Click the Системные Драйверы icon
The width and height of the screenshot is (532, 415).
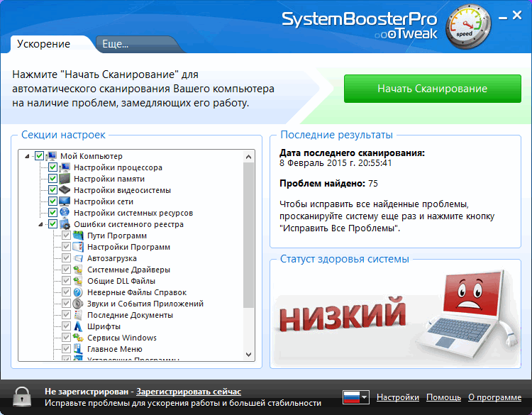78,270
